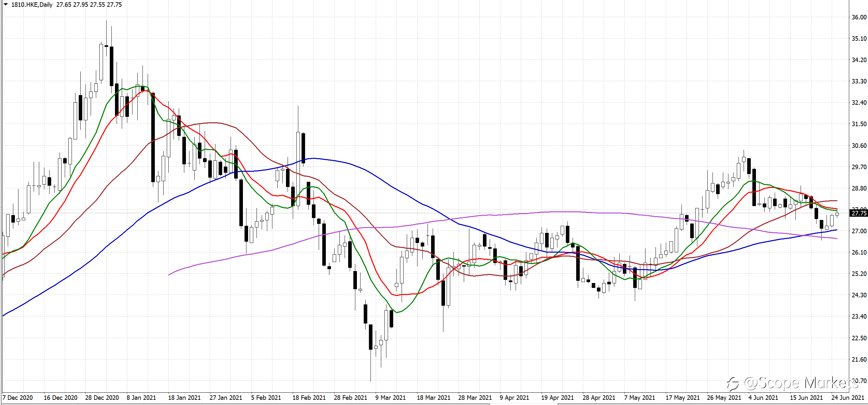Click the 28 Mar 2021 date label
Viewport: 868px width, 405px height.
point(475,398)
